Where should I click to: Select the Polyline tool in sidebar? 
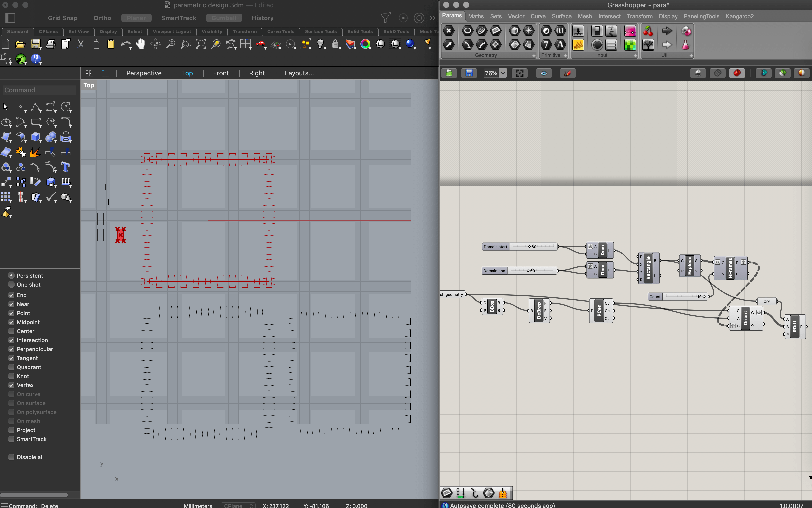(x=36, y=107)
